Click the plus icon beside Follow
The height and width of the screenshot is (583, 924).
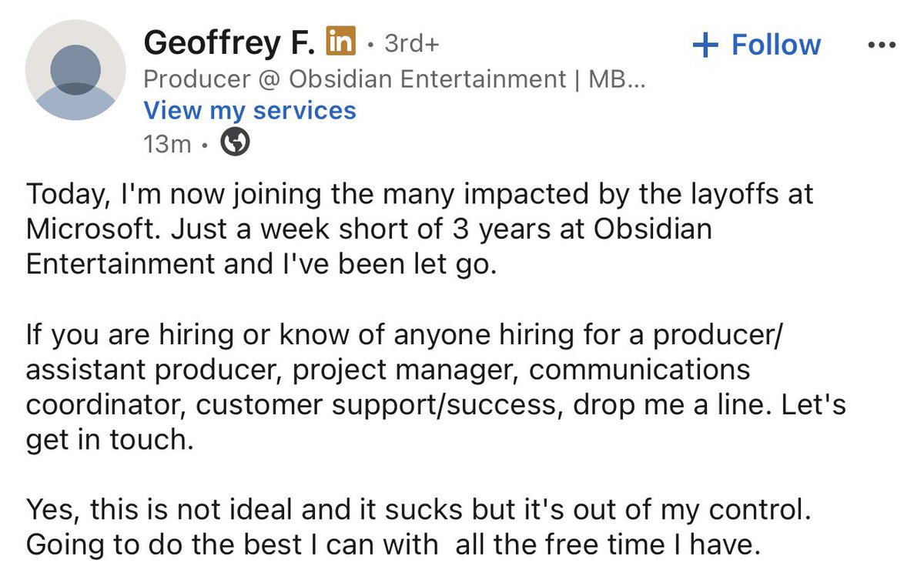(705, 45)
